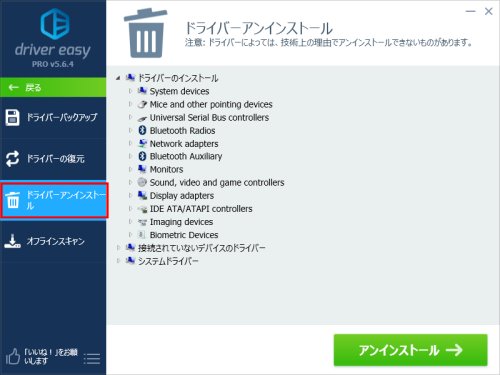This screenshot has height=375, width=500.
Task: Click the driver restore arrows icon
Action: (x=13, y=159)
